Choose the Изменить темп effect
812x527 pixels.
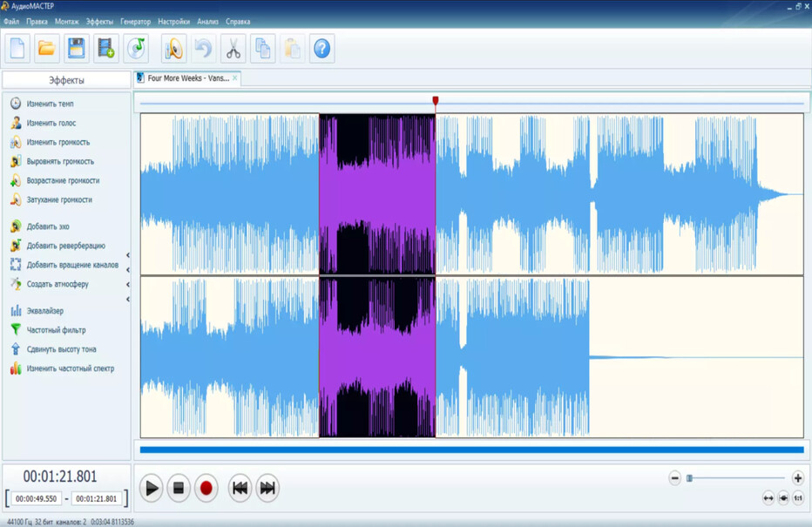point(50,104)
